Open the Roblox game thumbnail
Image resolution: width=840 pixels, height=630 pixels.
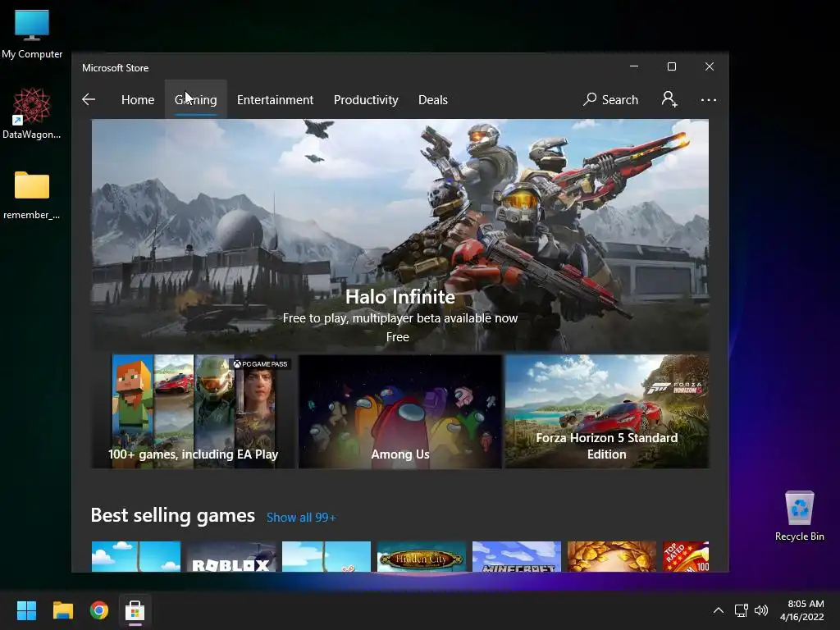point(231,557)
